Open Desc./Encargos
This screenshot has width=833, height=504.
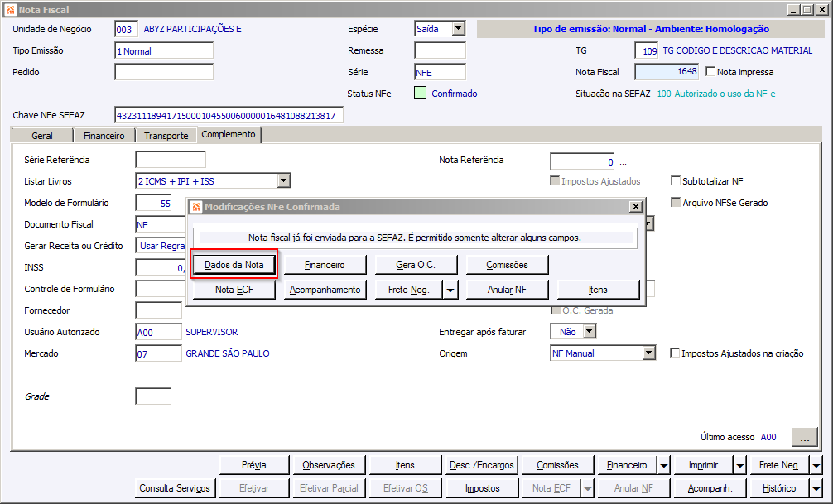click(x=481, y=465)
